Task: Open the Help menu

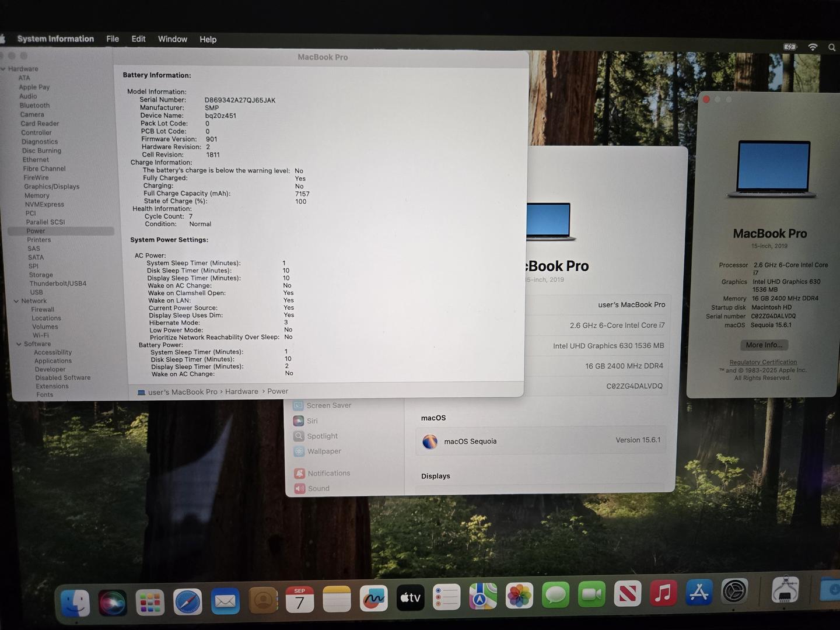Action: coord(208,39)
